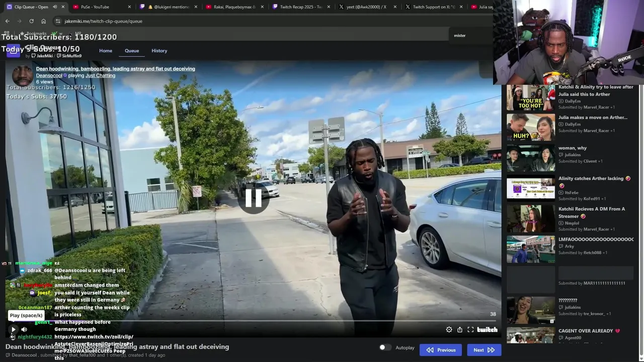Enter fullscreen with the fullscreen icon
Screen dimensions: 644x362
[470, 329]
